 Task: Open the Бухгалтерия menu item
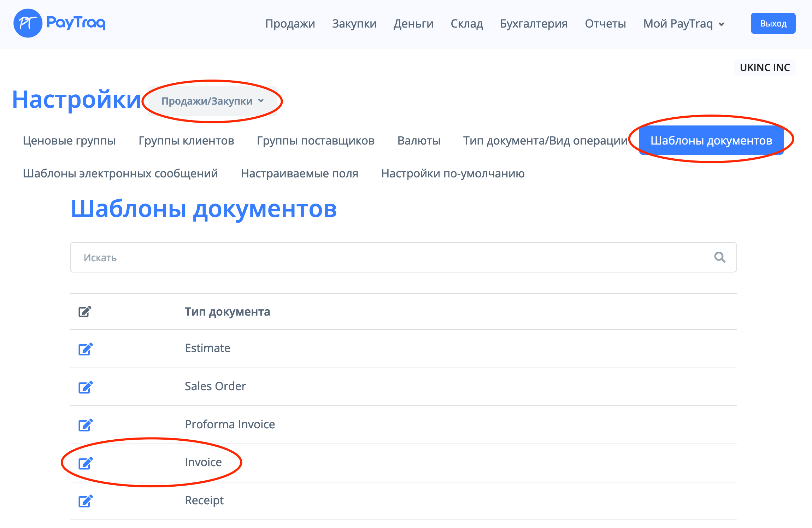pyautogui.click(x=533, y=24)
